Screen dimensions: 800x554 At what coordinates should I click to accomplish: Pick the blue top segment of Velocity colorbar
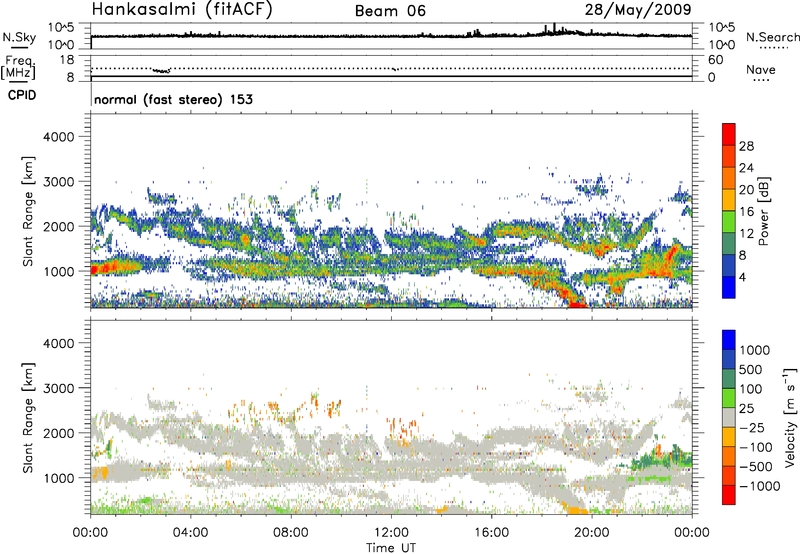(x=729, y=340)
